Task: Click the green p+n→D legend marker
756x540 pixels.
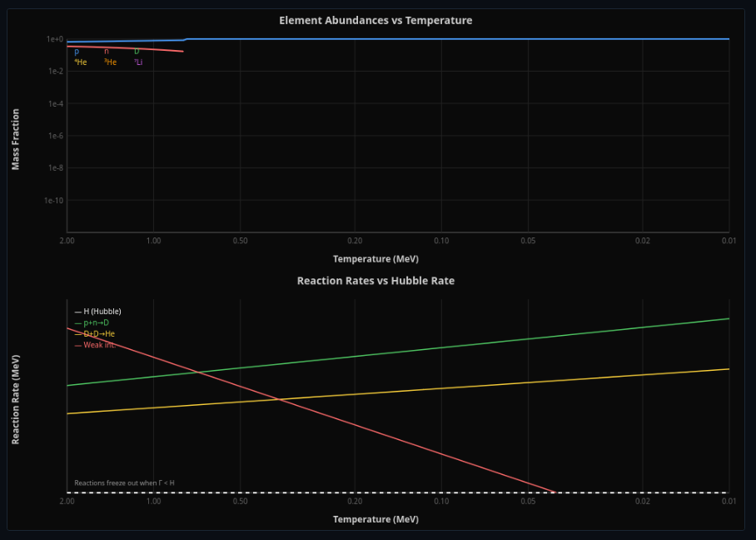Action: point(77,322)
